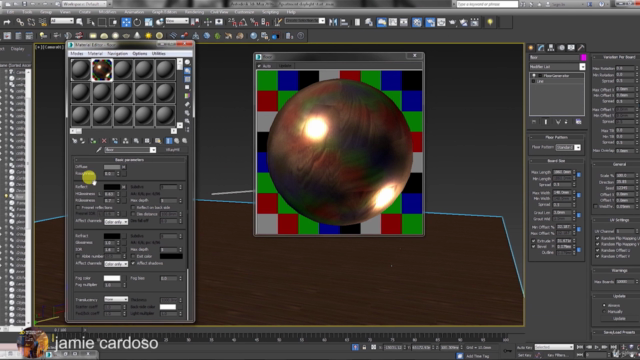
Task: Click the Redo arrow in the main toolbar
Action: (7, 22)
